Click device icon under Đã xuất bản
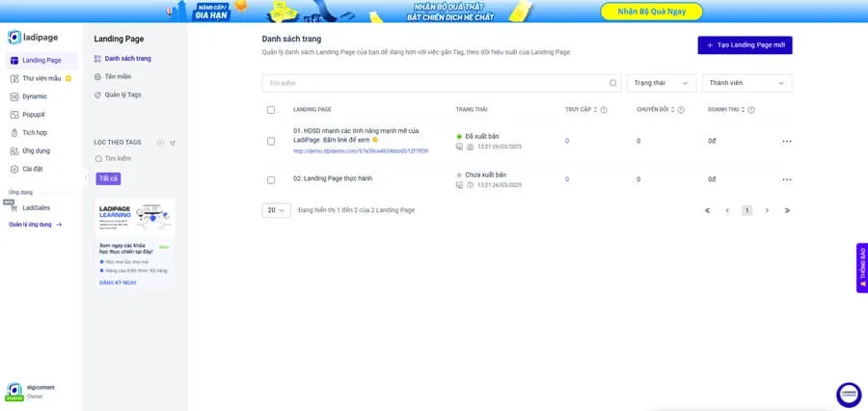Image resolution: width=868 pixels, height=411 pixels. 459,147
